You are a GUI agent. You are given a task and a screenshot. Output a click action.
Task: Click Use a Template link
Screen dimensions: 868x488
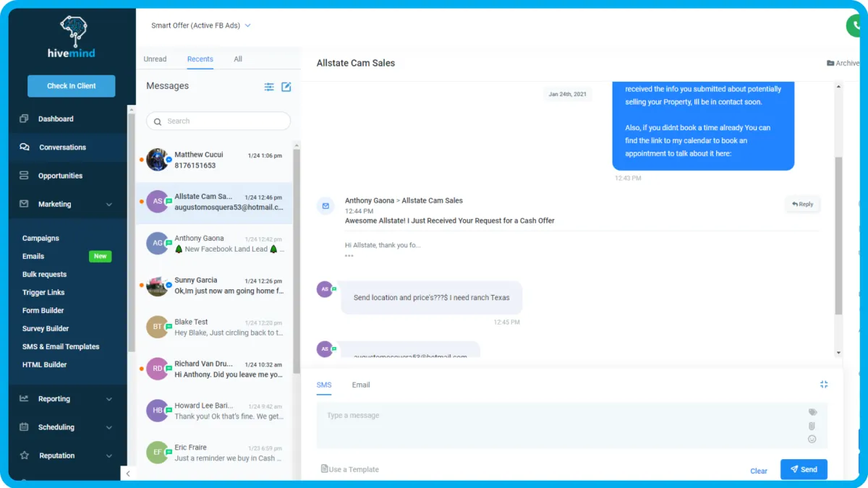point(350,469)
